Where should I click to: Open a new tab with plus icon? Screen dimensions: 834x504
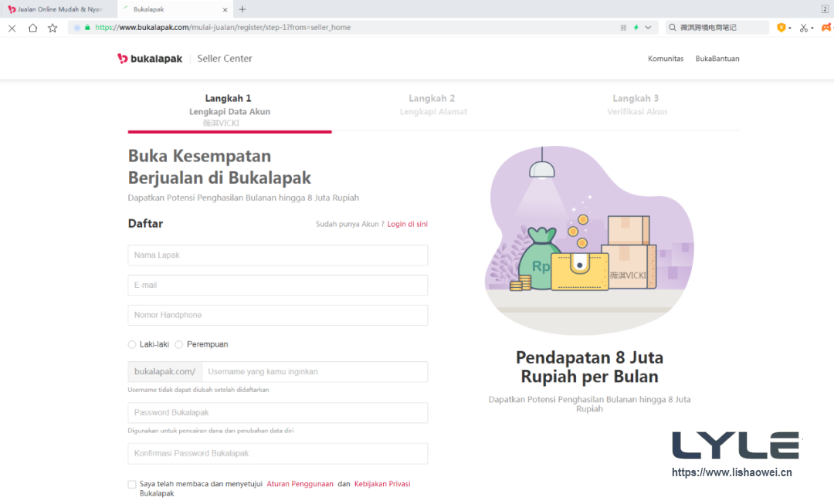click(x=242, y=9)
